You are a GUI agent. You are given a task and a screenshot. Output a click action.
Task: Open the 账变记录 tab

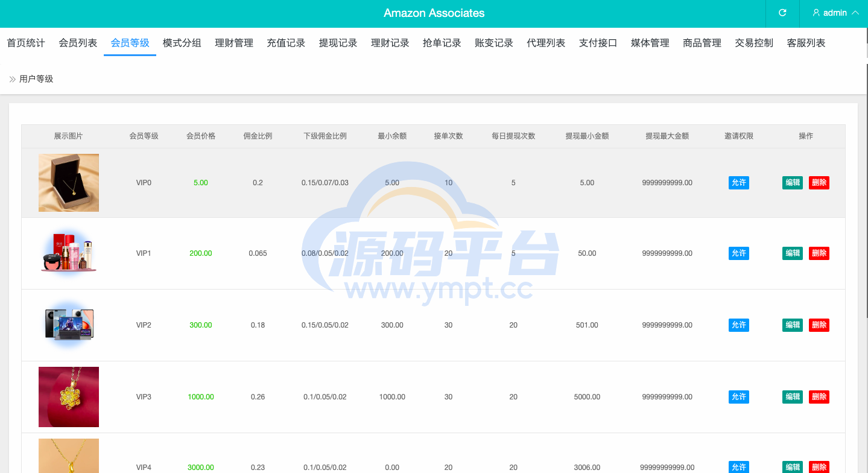tap(494, 43)
